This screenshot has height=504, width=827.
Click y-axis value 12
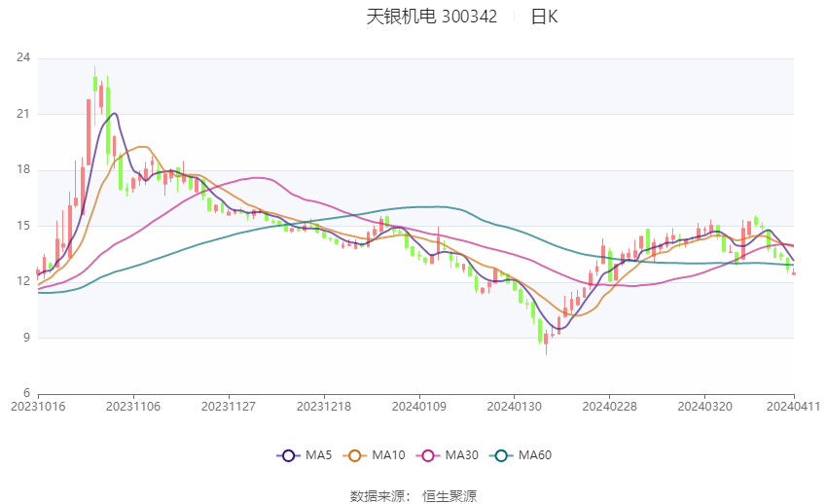coord(23,281)
